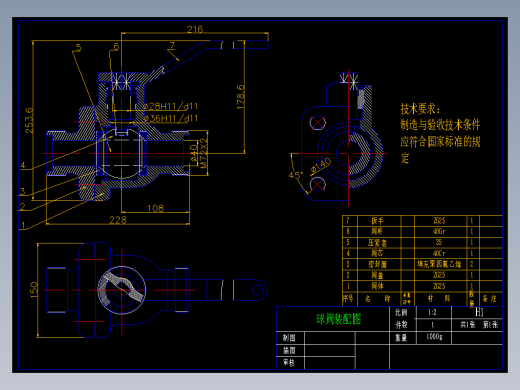Screen dimensions: 520x390
Task: Click the ø36H11/d11 fit annotation
Action: [x=171, y=118]
